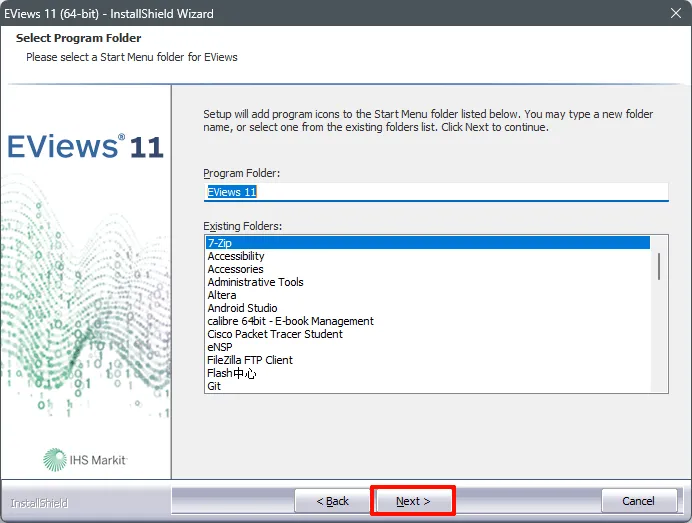Select 7-Zip in Existing Folders
Screen dimensions: 692x523
point(427,243)
